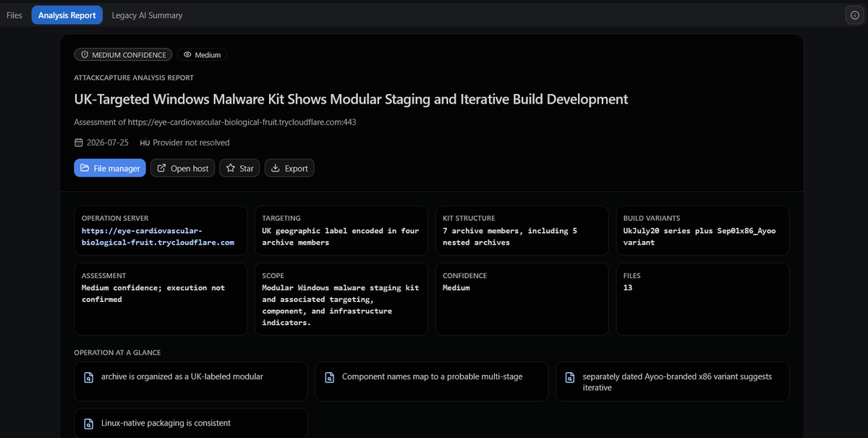The height and width of the screenshot is (438, 868).
Task: Click the Operation at a Glance heading
Action: tap(117, 353)
